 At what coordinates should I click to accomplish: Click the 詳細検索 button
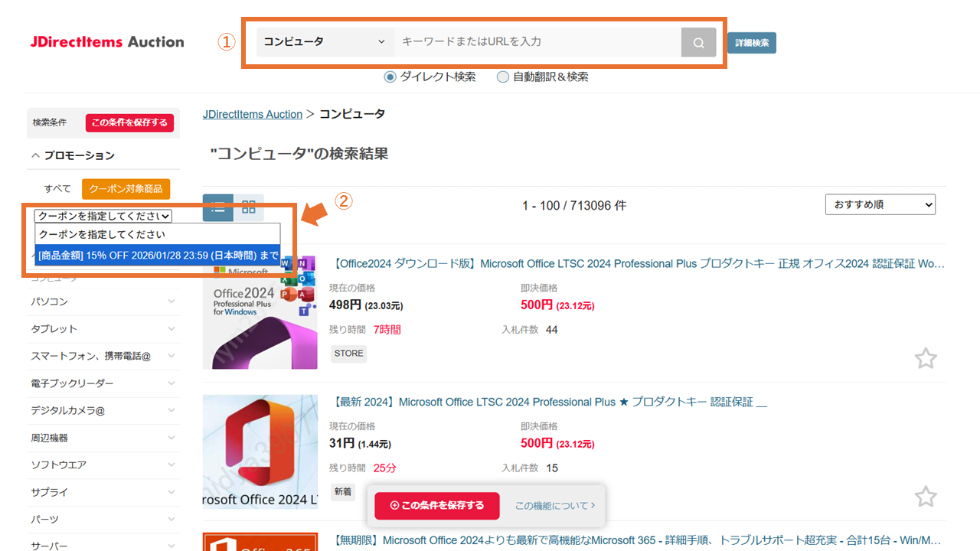point(752,43)
